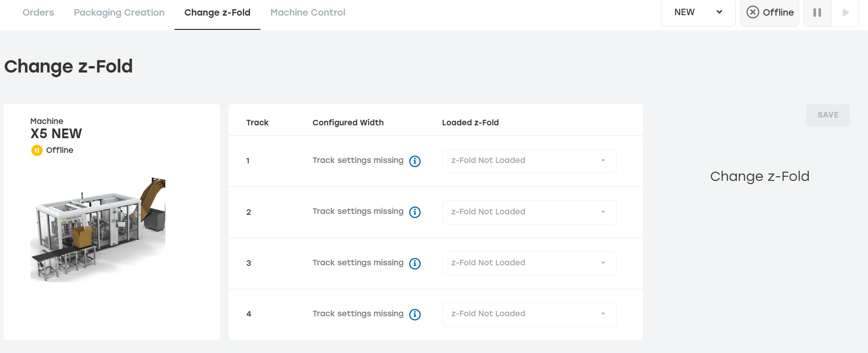The width and height of the screenshot is (868, 353).
Task: Switch to the Orders tab
Action: pos(38,13)
